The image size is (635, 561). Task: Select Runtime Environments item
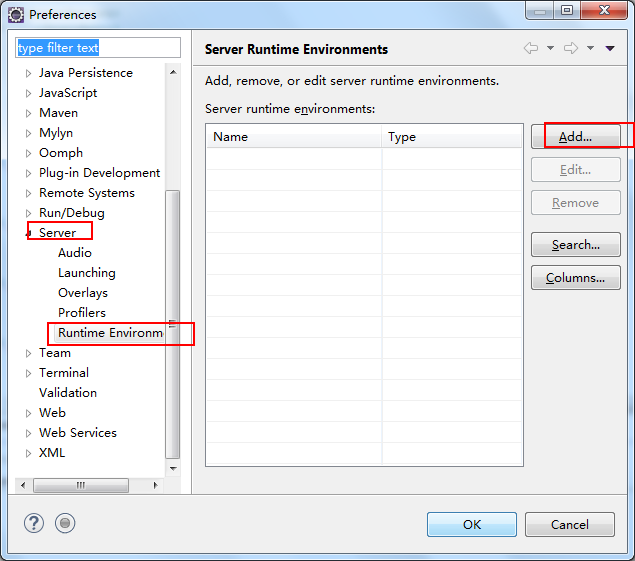(x=111, y=333)
